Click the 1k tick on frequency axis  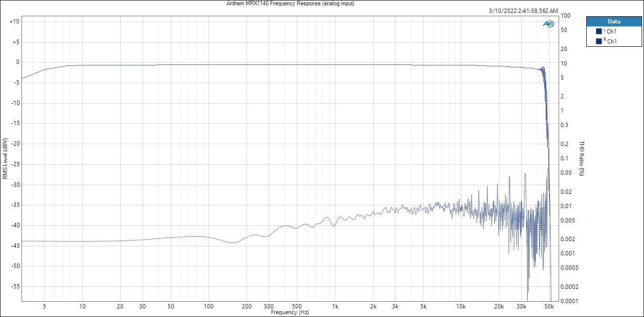tap(335, 306)
